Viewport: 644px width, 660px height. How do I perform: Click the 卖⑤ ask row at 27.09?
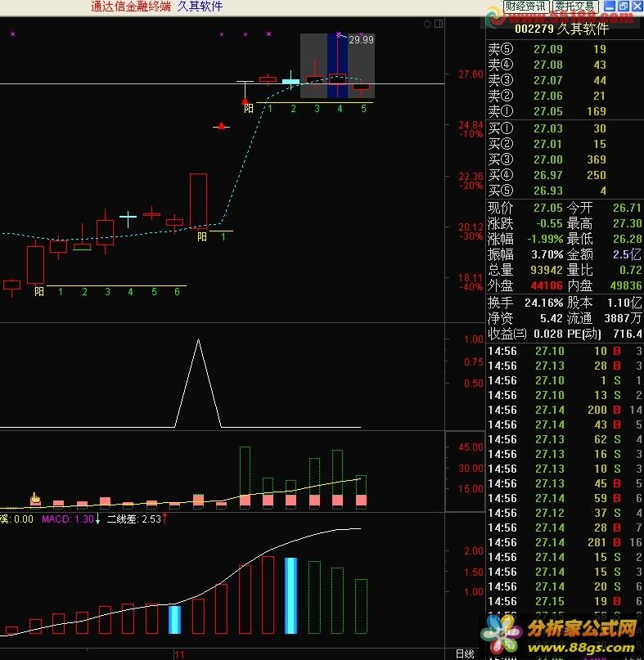point(565,49)
